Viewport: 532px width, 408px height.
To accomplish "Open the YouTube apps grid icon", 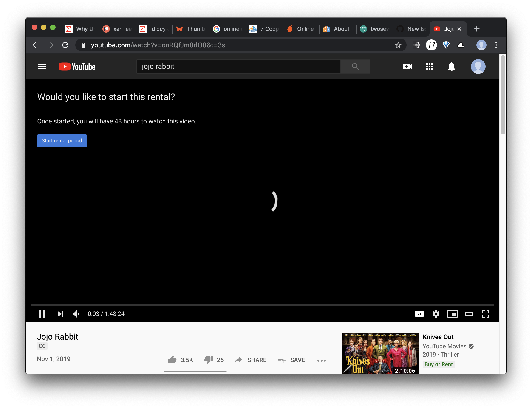I will (x=429, y=66).
